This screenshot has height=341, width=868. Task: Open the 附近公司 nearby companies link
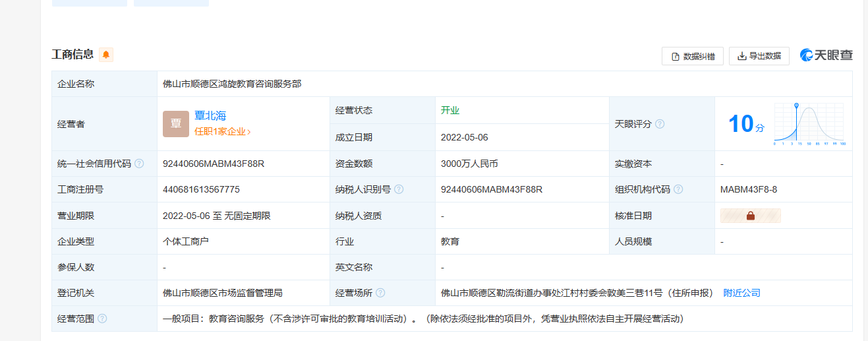pyautogui.click(x=741, y=293)
